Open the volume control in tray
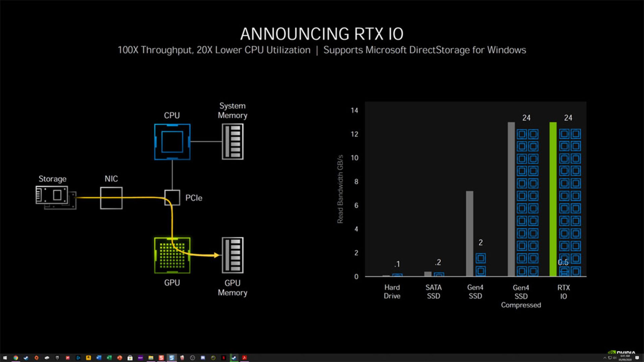 [614, 358]
